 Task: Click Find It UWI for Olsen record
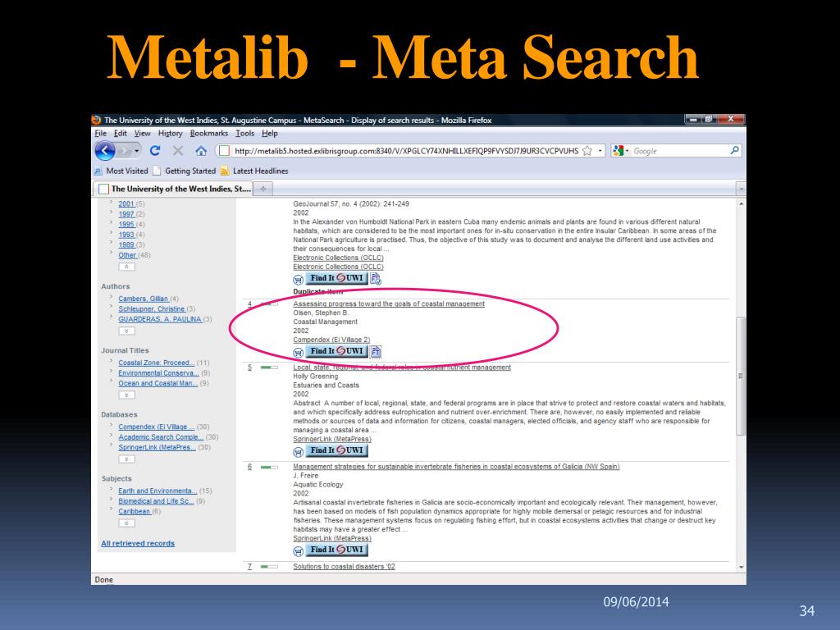click(336, 351)
